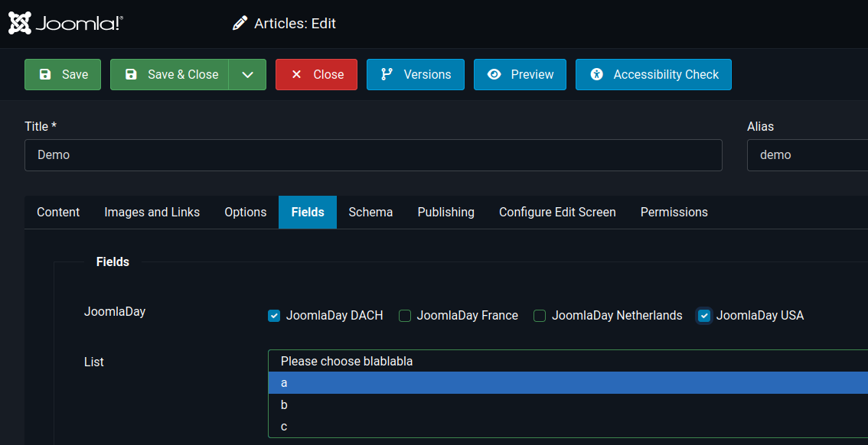Untick the JoomlaDay USA checkbox
Image resolution: width=868 pixels, height=445 pixels.
click(x=704, y=316)
